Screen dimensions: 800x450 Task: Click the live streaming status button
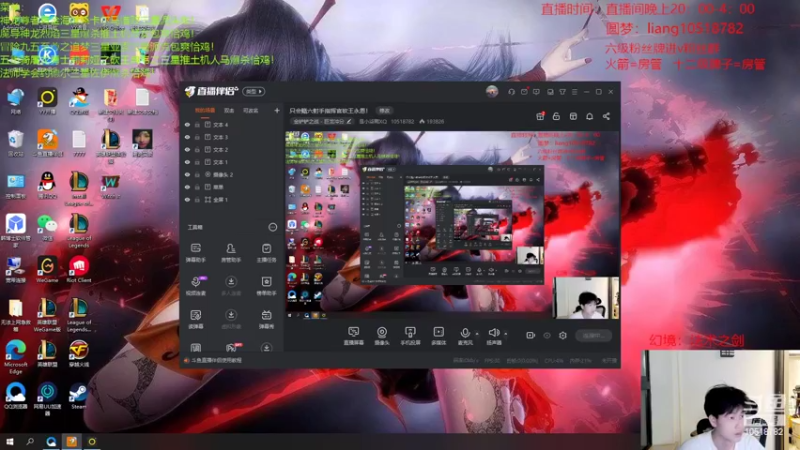593,335
